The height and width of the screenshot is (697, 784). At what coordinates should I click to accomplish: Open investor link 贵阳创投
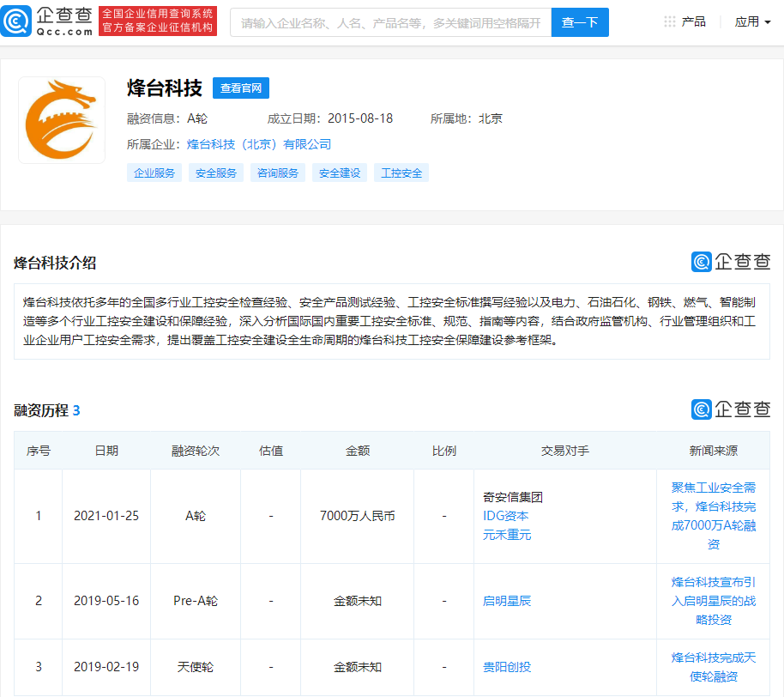tap(507, 667)
